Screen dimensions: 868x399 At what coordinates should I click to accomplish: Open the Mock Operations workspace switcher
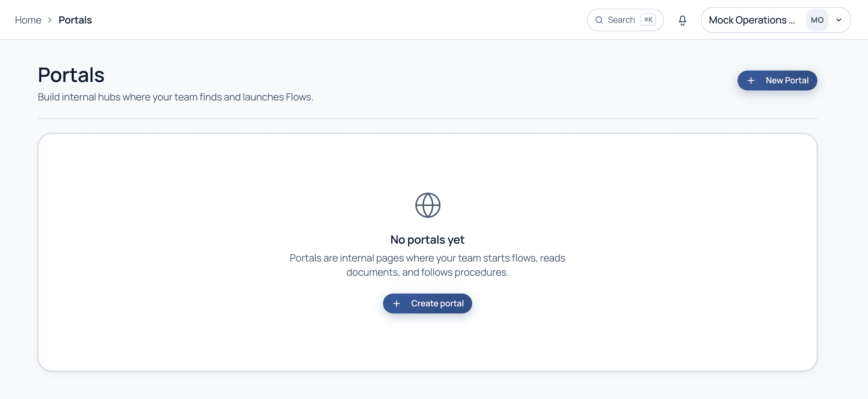click(776, 20)
